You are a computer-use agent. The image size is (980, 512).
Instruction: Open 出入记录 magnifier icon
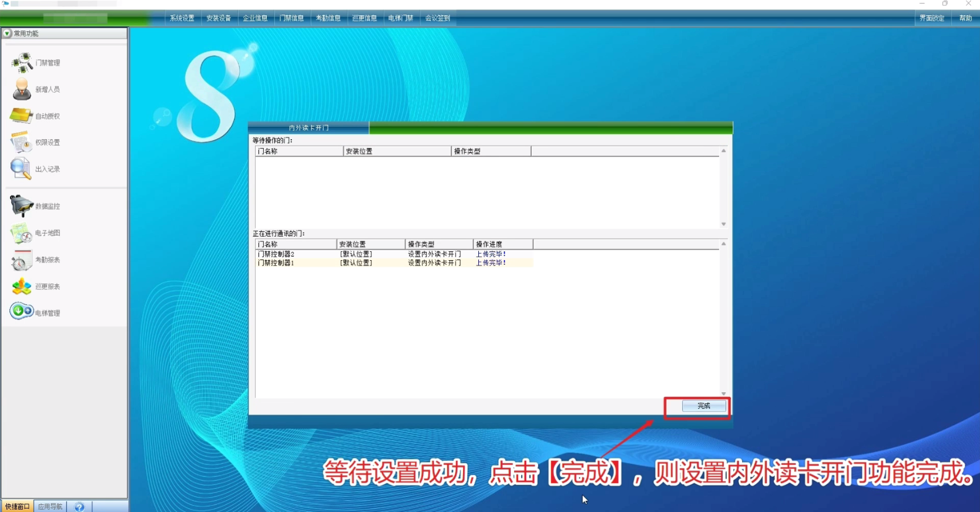(21, 169)
